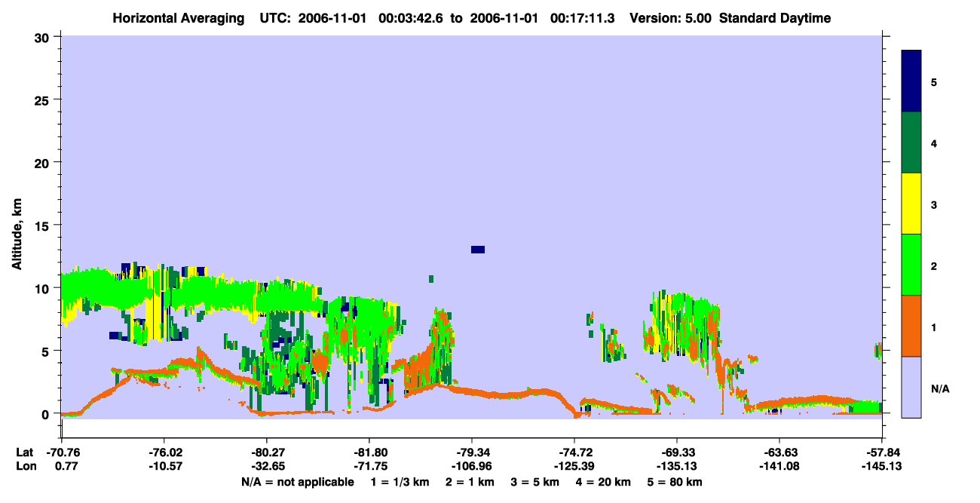Click longitude value -32.65

pos(266,466)
